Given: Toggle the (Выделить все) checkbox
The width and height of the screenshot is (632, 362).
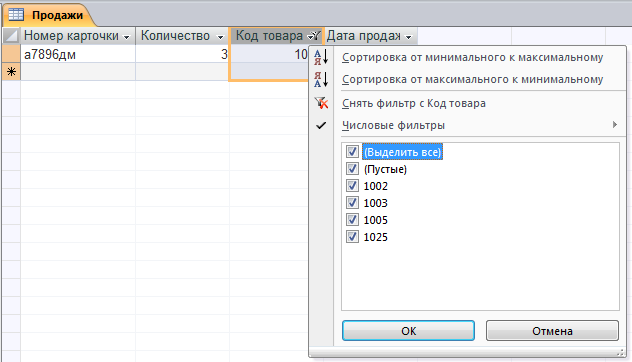Looking at the screenshot, I should tap(352, 152).
